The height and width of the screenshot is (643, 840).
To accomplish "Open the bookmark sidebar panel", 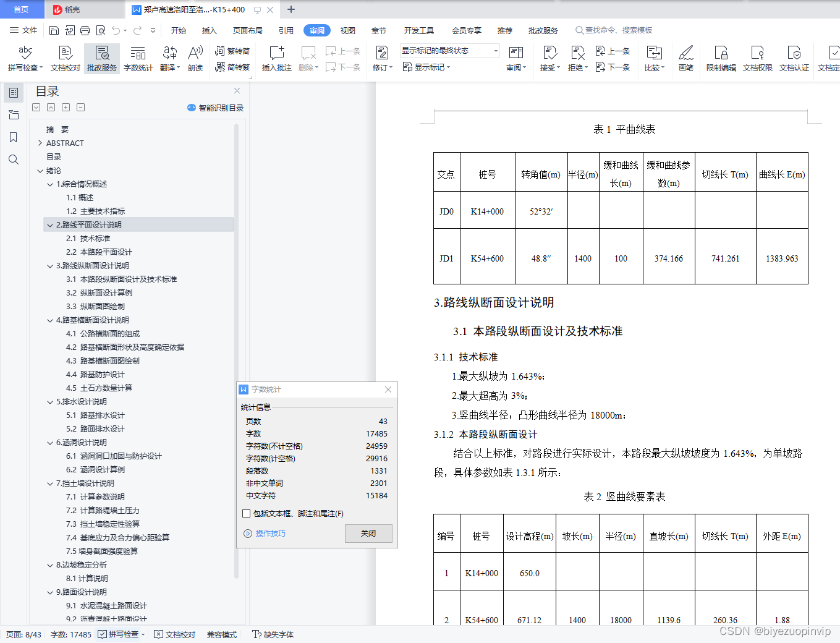I will tap(14, 137).
